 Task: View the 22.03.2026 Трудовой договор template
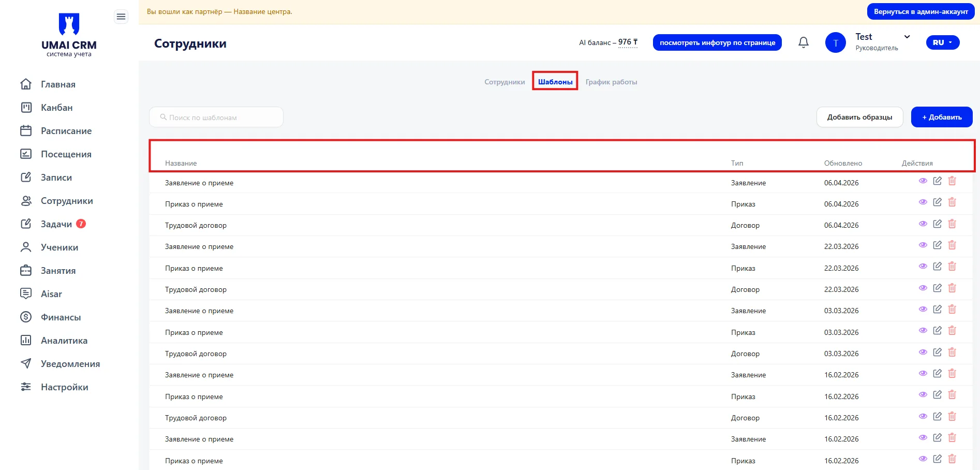pyautogui.click(x=923, y=288)
